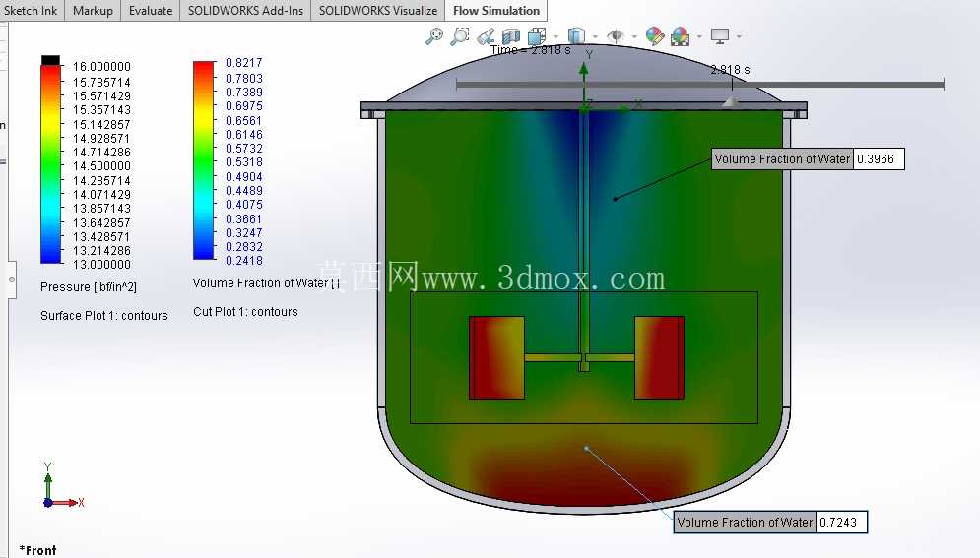Open the Edit Appearance color ball icon

654,36
